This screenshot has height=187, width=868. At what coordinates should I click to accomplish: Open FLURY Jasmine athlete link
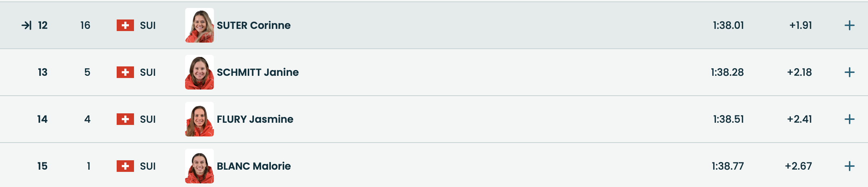[255, 119]
